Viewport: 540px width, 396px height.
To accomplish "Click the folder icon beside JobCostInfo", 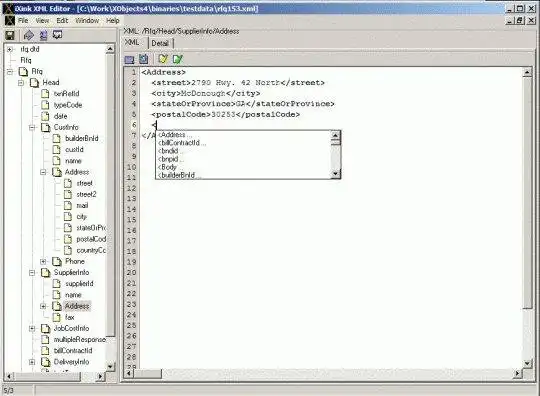I will (45, 328).
